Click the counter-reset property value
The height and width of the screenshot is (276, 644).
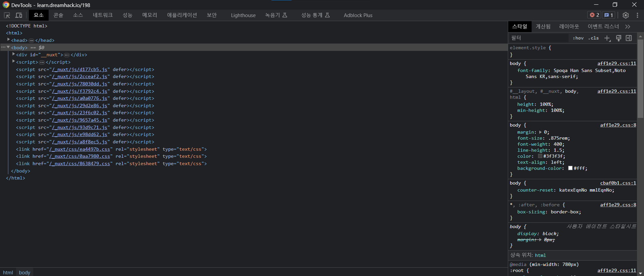pos(586,190)
